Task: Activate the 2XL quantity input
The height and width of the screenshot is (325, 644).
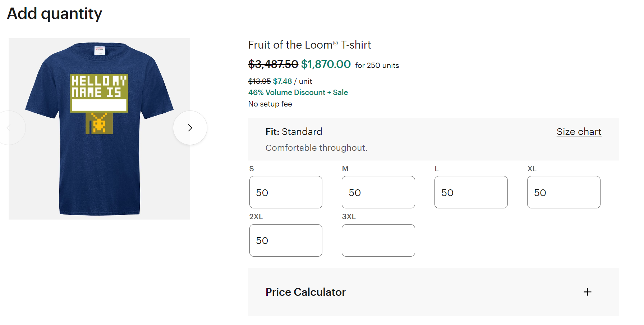Action: click(x=286, y=240)
